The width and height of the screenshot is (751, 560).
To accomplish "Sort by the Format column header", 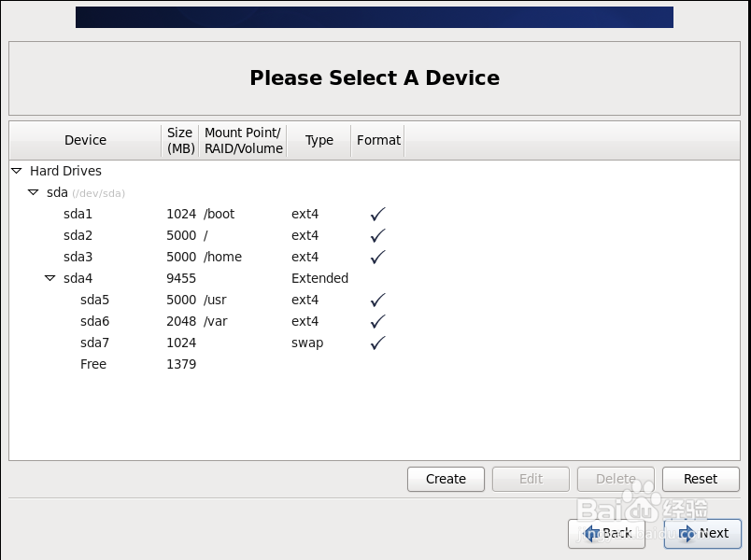I will (378, 140).
